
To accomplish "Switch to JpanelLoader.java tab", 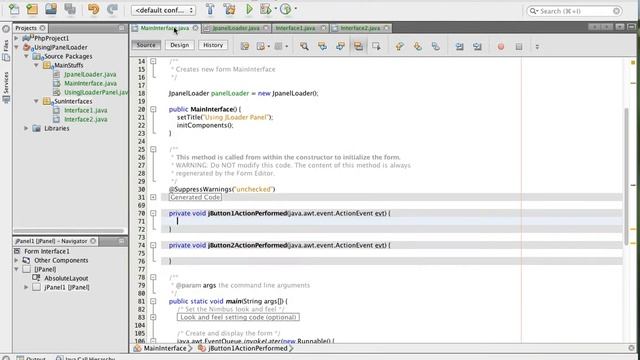I will coord(236,28).
